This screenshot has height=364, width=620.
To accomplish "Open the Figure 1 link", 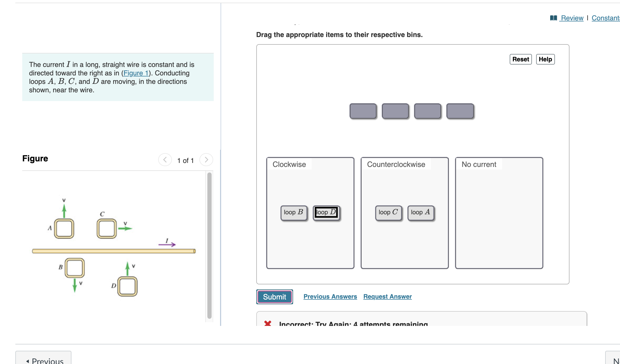I will point(136,73).
